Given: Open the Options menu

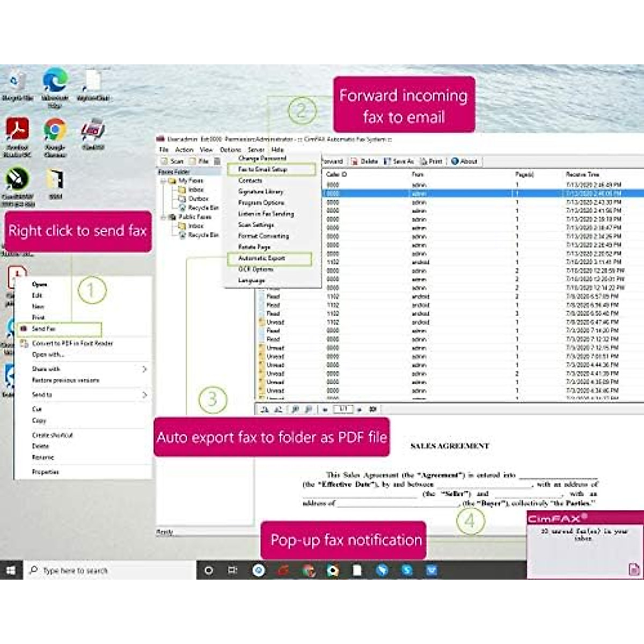Looking at the screenshot, I should tap(230, 149).
